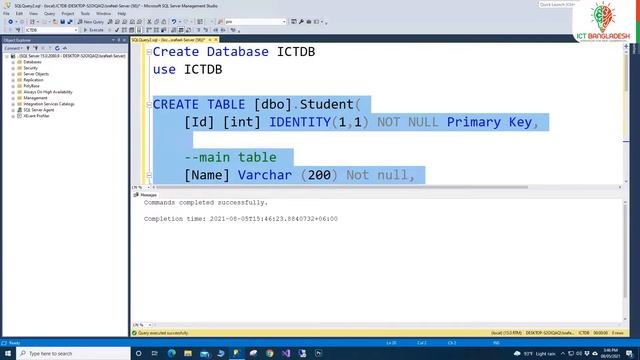Click 'Query executed successfully' status text

(x=163, y=333)
